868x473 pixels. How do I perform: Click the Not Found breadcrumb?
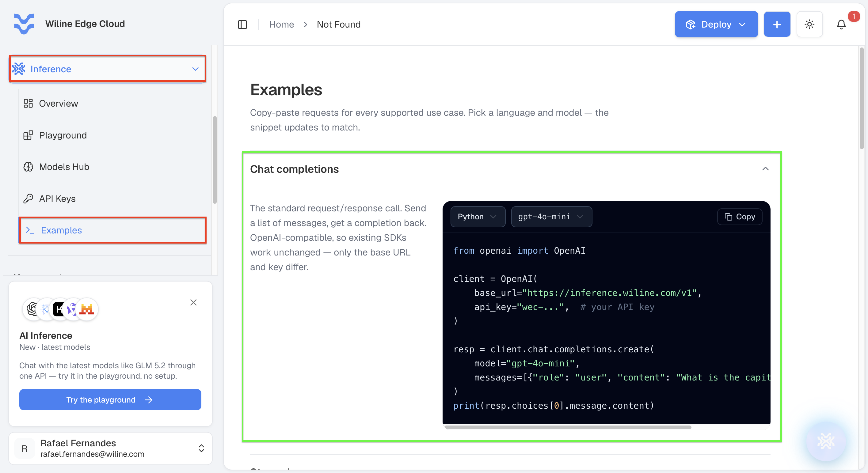click(x=339, y=24)
